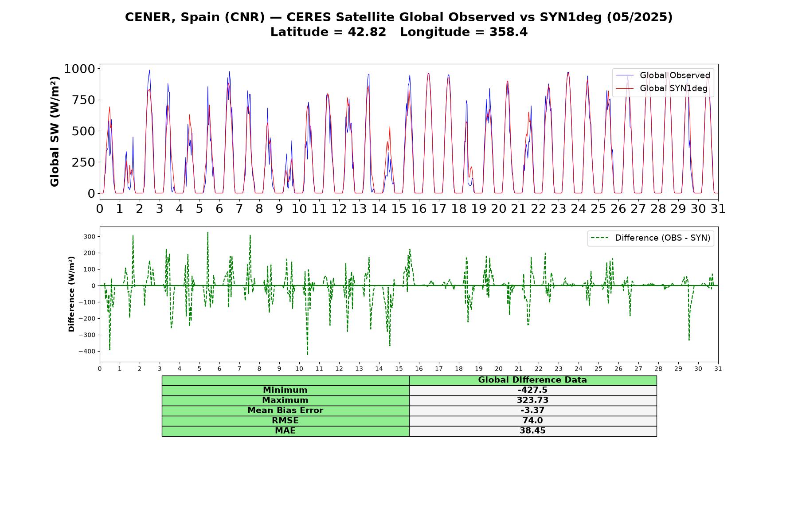Click the Difference (W/m²) axis title
798x532 pixels.
[71, 294]
